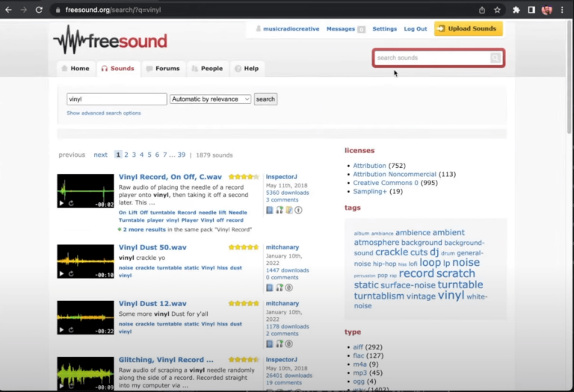The image size is (574, 392).
Task: Click Log Out
Action: coord(415,29)
